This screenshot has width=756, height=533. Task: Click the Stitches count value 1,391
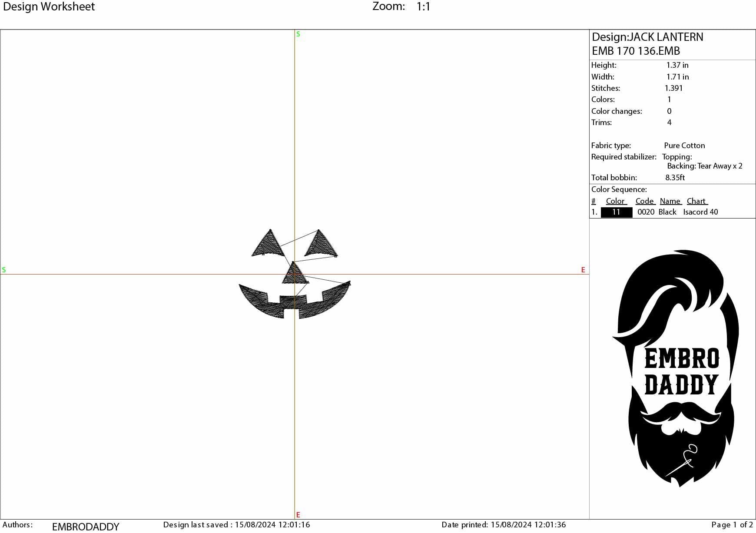coord(673,88)
